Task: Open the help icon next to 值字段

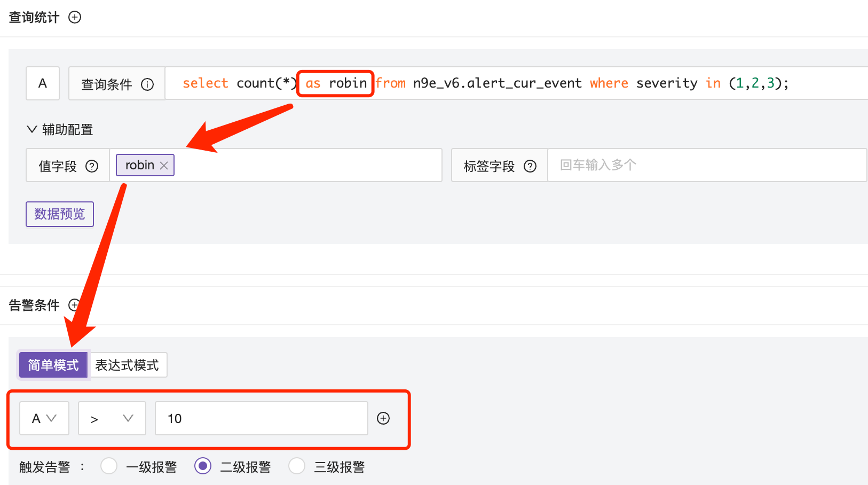Action: pos(92,166)
